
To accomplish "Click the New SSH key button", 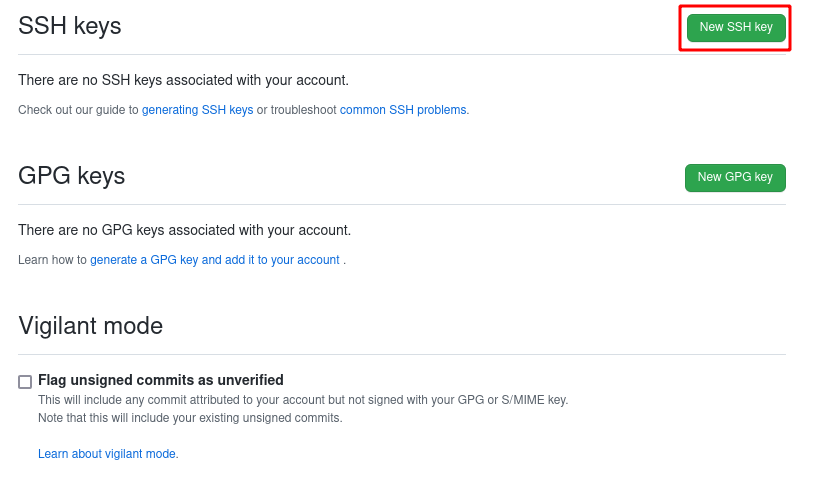I will tap(735, 27).
